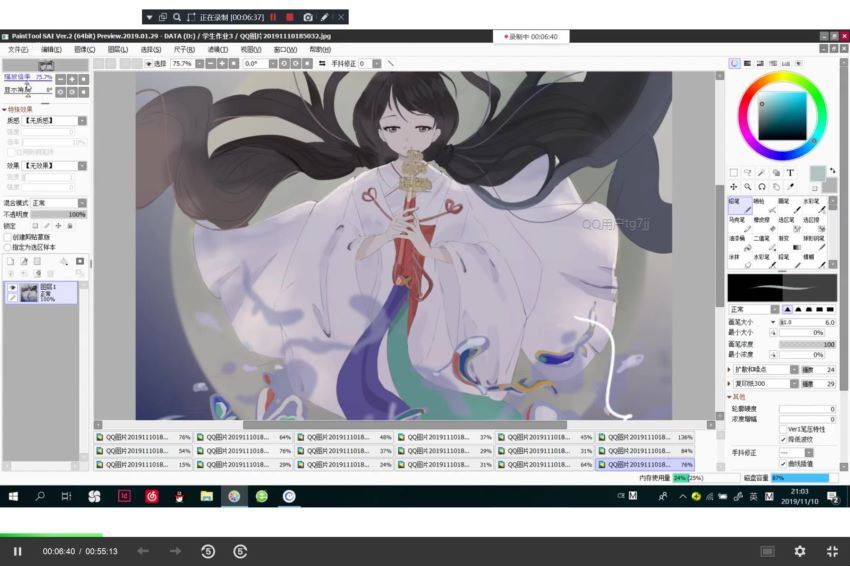Open the 滤镜(T) menu

pos(218,49)
